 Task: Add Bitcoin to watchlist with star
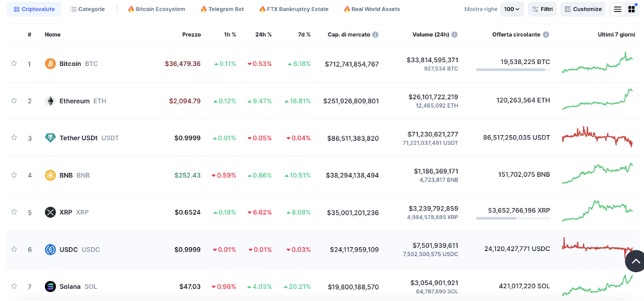[x=14, y=63]
